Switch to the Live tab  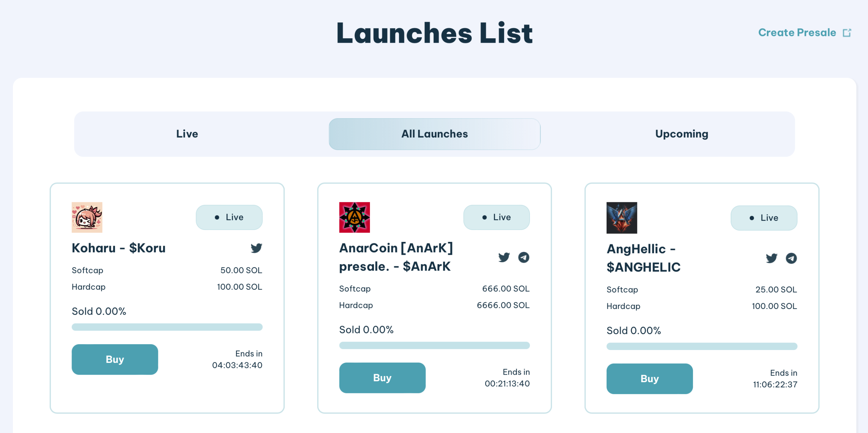(x=186, y=133)
